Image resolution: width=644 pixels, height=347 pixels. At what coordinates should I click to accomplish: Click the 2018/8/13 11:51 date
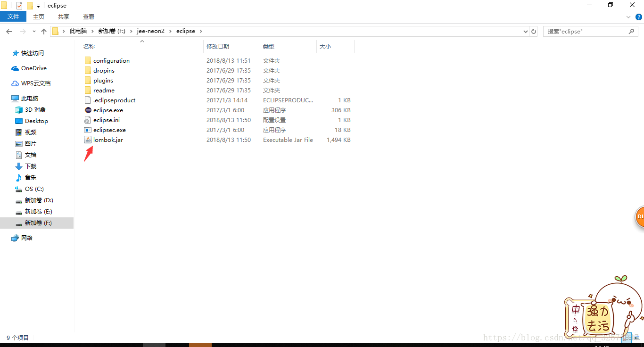click(x=229, y=61)
